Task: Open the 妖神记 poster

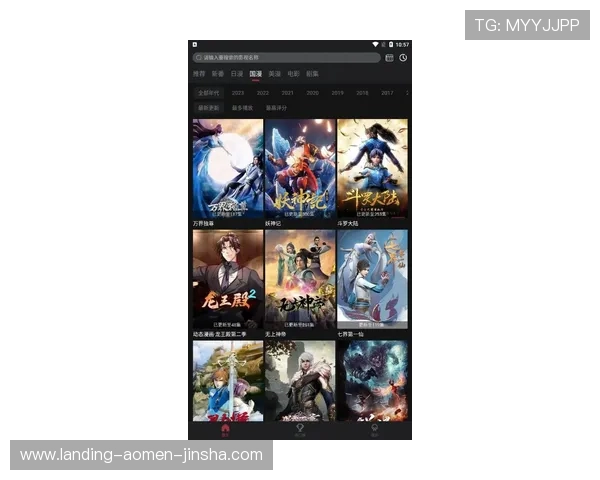Action: 300,168
